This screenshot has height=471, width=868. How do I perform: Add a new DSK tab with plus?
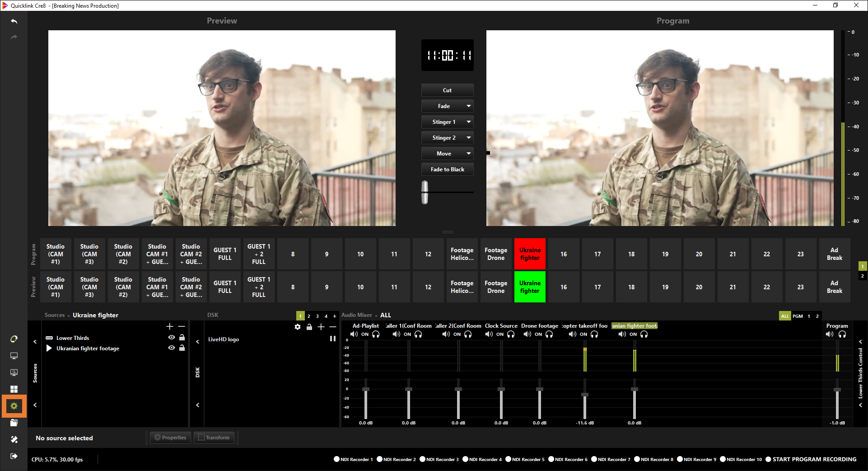point(335,316)
